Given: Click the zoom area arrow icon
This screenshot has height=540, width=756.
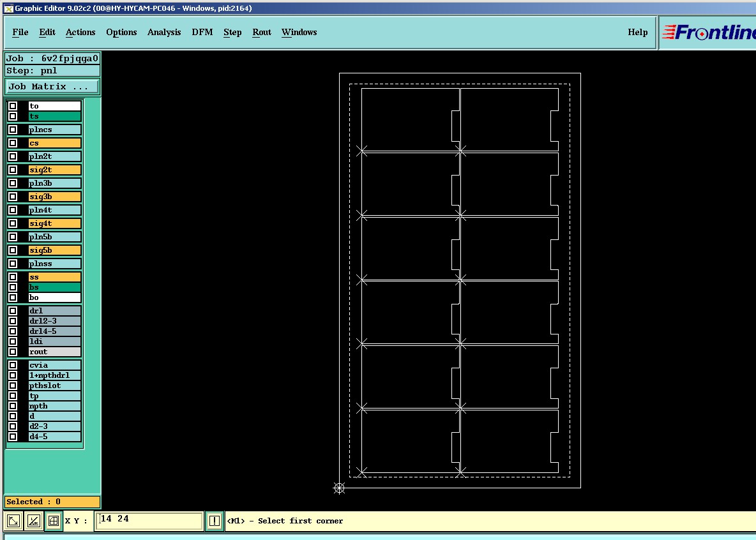Looking at the screenshot, I should (13, 521).
